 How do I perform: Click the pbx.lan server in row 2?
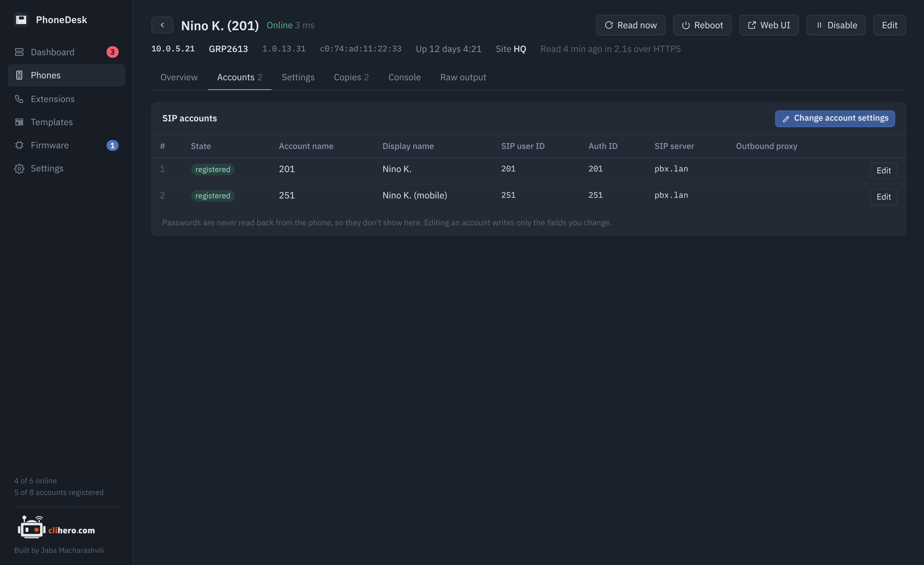coord(671,196)
